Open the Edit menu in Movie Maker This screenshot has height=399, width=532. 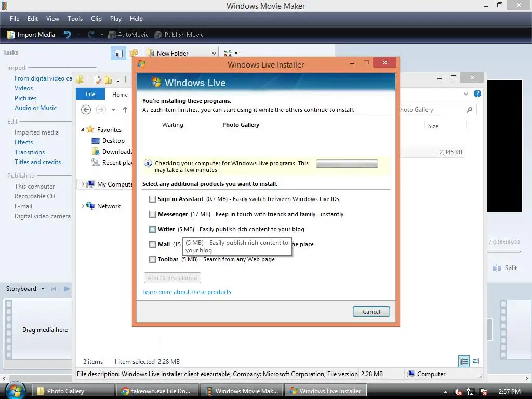[x=33, y=19]
